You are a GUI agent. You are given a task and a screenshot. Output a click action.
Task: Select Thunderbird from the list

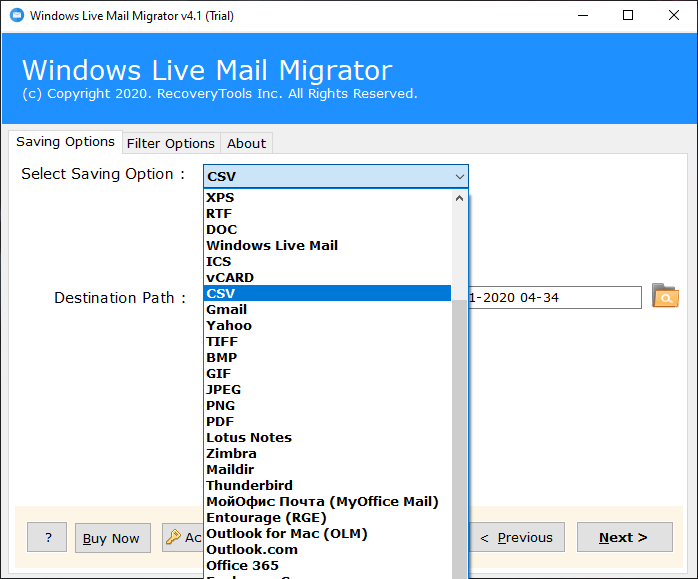[327, 486]
